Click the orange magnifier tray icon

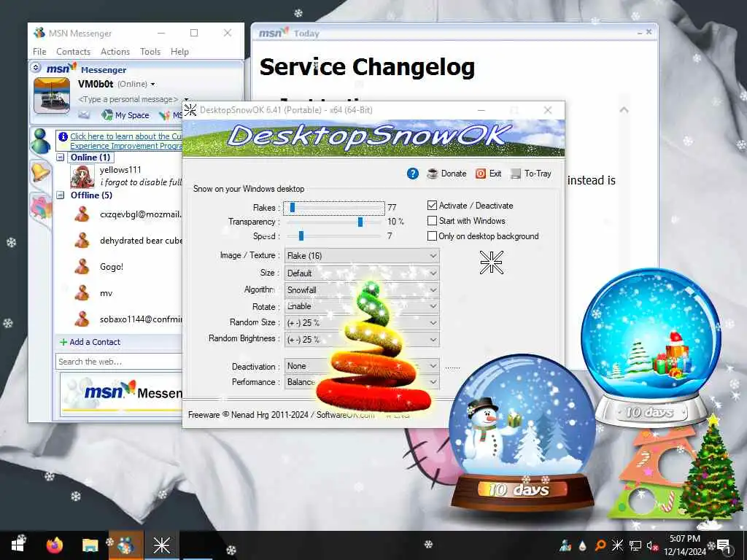click(x=600, y=545)
